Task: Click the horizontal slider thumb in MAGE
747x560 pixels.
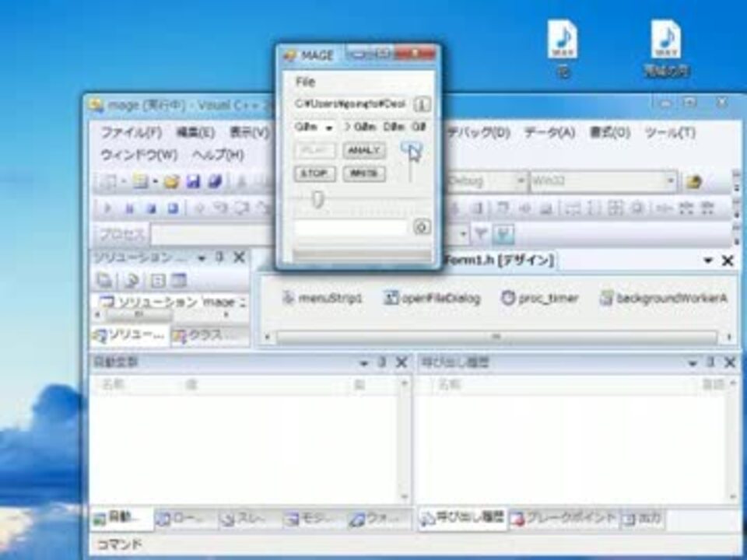Action: tap(317, 199)
